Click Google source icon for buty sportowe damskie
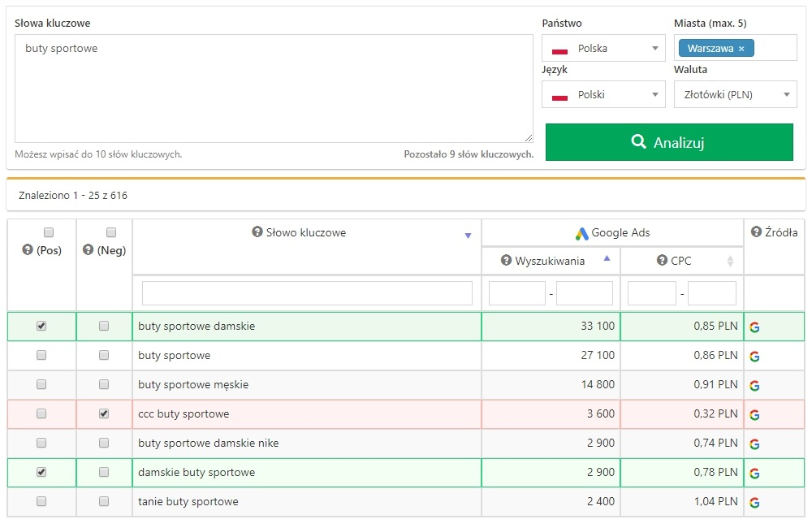 (x=754, y=327)
